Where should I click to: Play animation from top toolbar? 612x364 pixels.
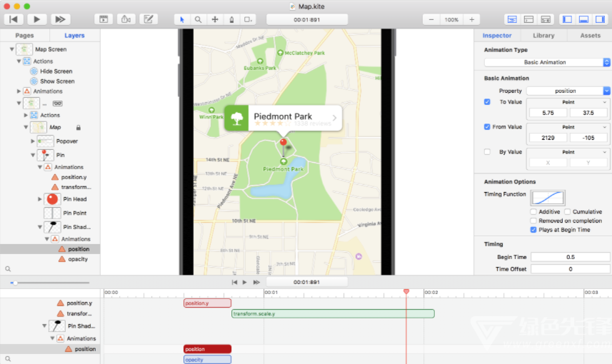tap(36, 19)
